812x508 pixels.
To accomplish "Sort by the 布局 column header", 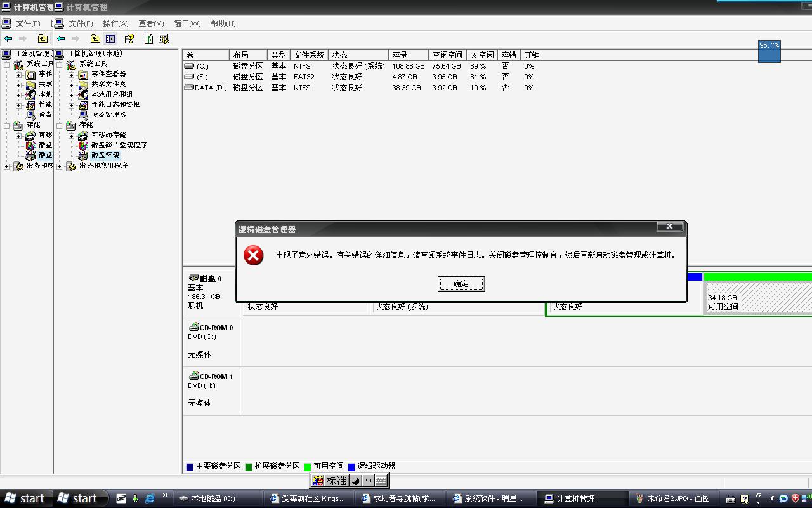I will click(x=249, y=55).
